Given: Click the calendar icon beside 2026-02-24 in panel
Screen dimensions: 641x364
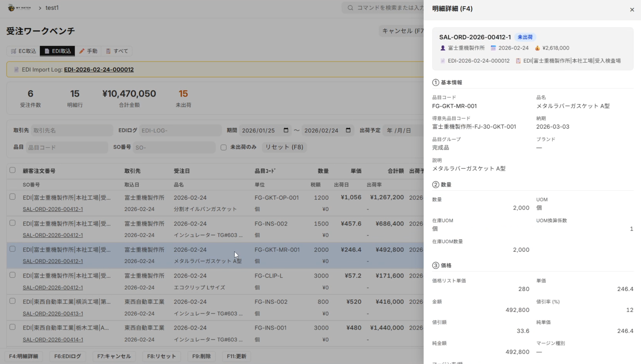Looking at the screenshot, I should point(493,48).
